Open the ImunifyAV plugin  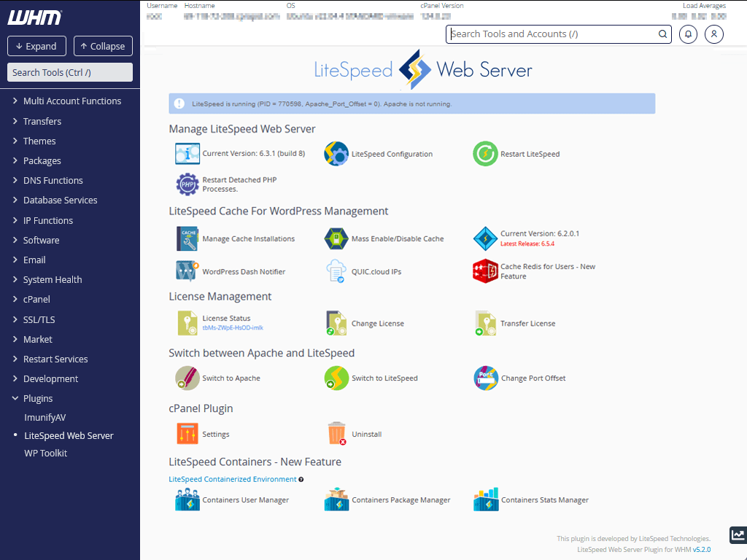pyautogui.click(x=44, y=416)
